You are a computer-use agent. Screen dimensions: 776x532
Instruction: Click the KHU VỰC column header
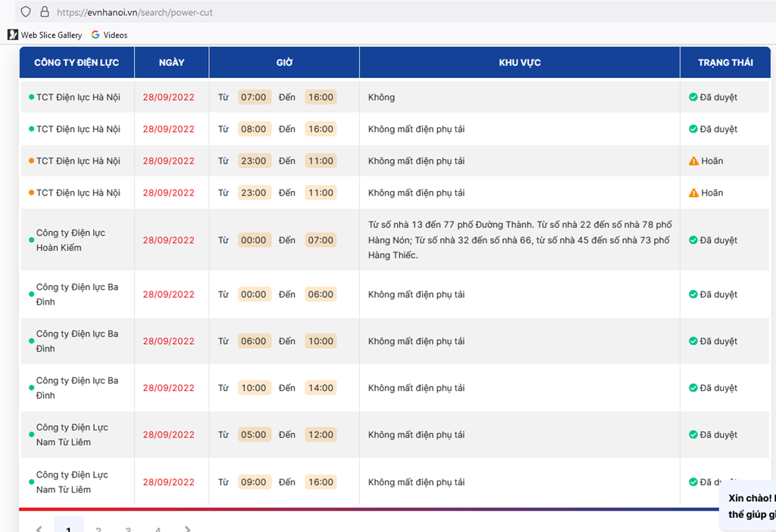520,62
